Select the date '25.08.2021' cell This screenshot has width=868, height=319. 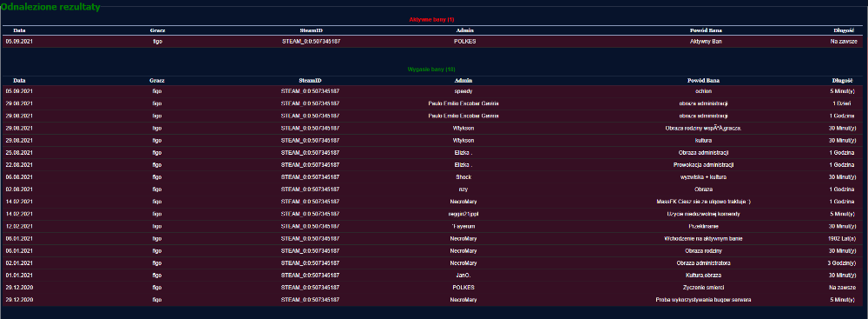point(19,153)
